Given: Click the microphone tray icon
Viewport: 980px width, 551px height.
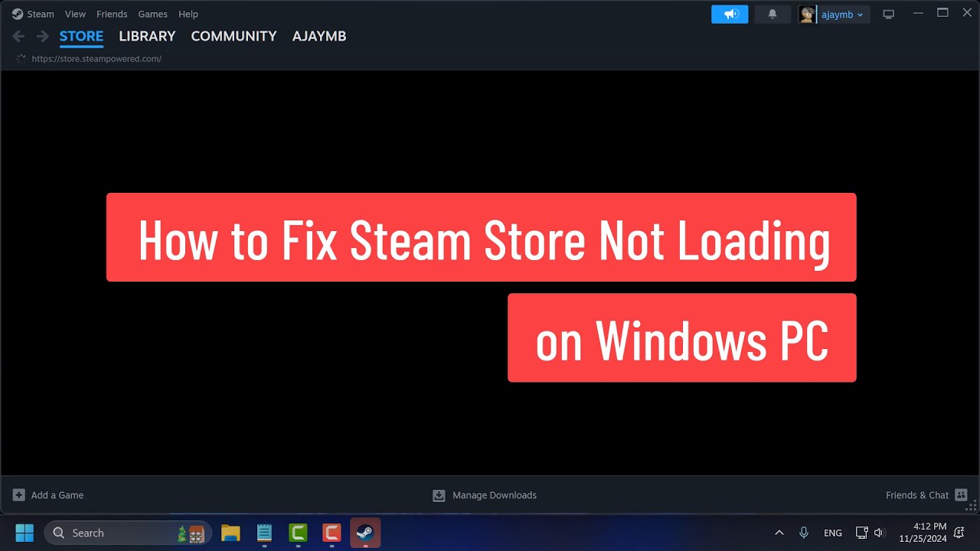Looking at the screenshot, I should pos(804,533).
